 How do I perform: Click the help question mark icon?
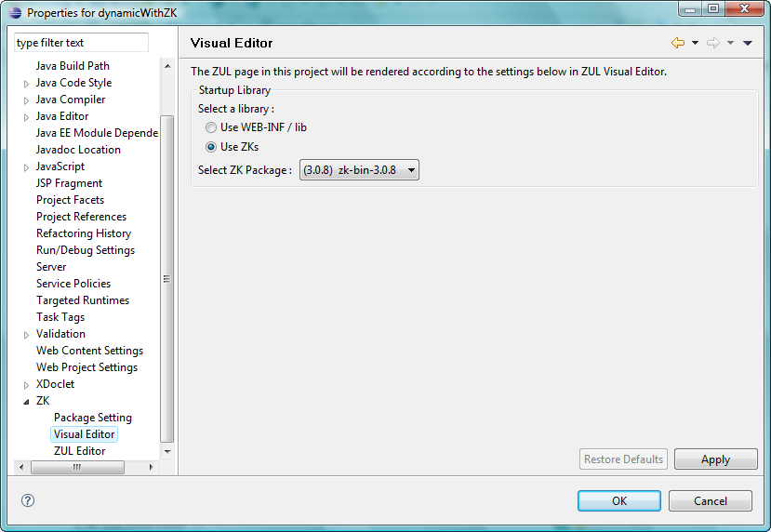coord(28,500)
